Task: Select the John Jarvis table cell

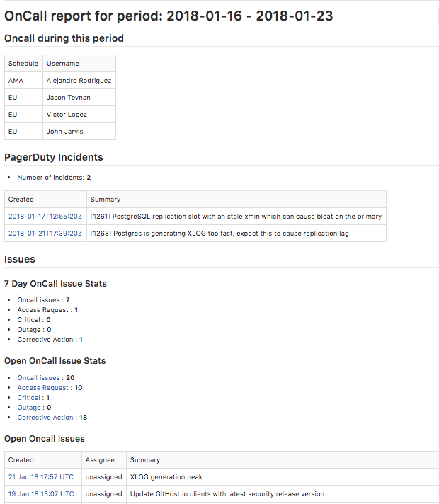Action: click(x=79, y=132)
